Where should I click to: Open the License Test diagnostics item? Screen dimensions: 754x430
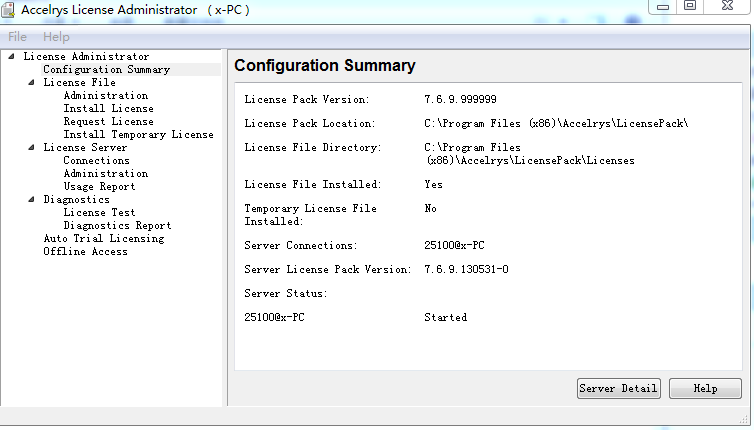pyautogui.click(x=99, y=213)
